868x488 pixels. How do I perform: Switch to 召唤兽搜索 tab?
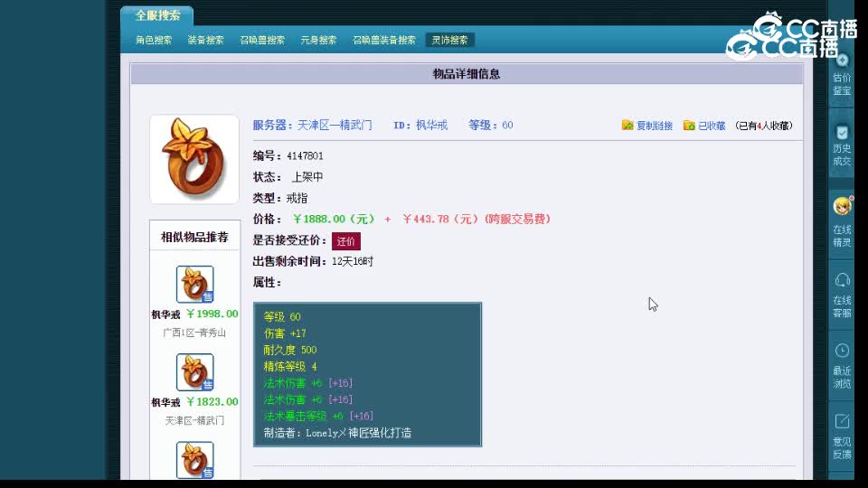(x=262, y=40)
